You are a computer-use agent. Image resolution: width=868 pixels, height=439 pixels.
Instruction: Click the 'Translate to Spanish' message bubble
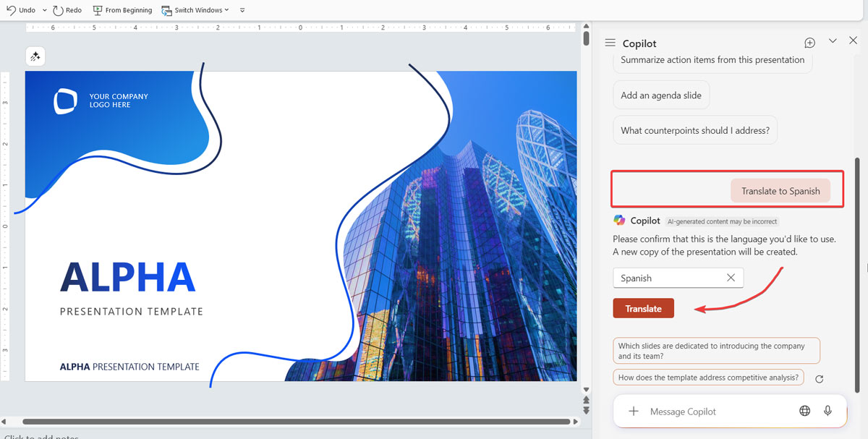point(780,191)
